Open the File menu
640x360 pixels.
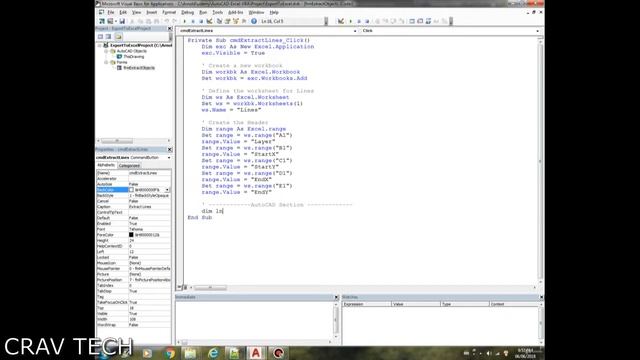(111, 13)
